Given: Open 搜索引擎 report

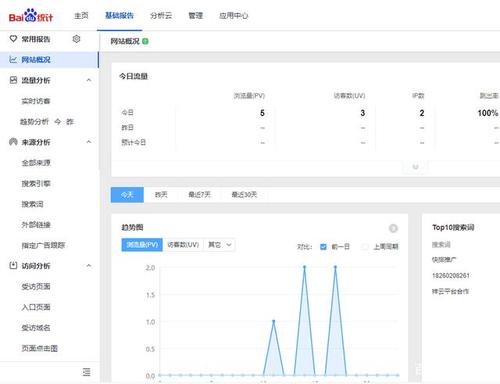Looking at the screenshot, I should [x=36, y=184].
